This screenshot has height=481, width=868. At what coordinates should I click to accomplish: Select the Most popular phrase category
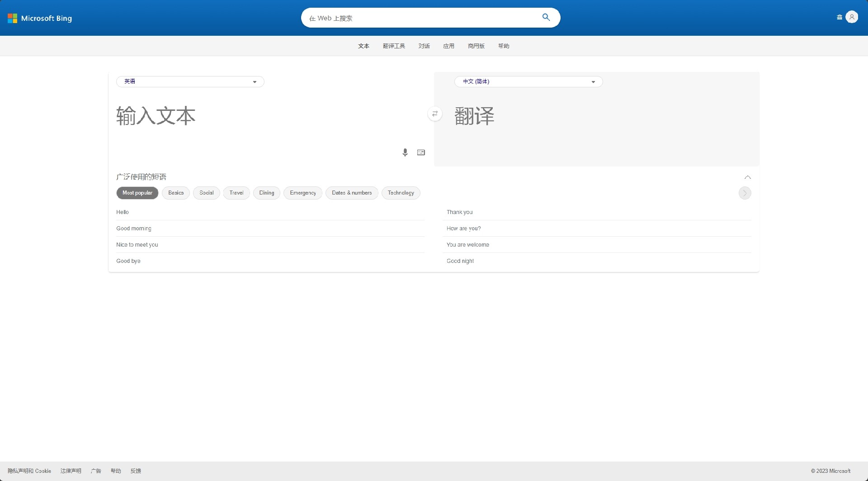[137, 193]
